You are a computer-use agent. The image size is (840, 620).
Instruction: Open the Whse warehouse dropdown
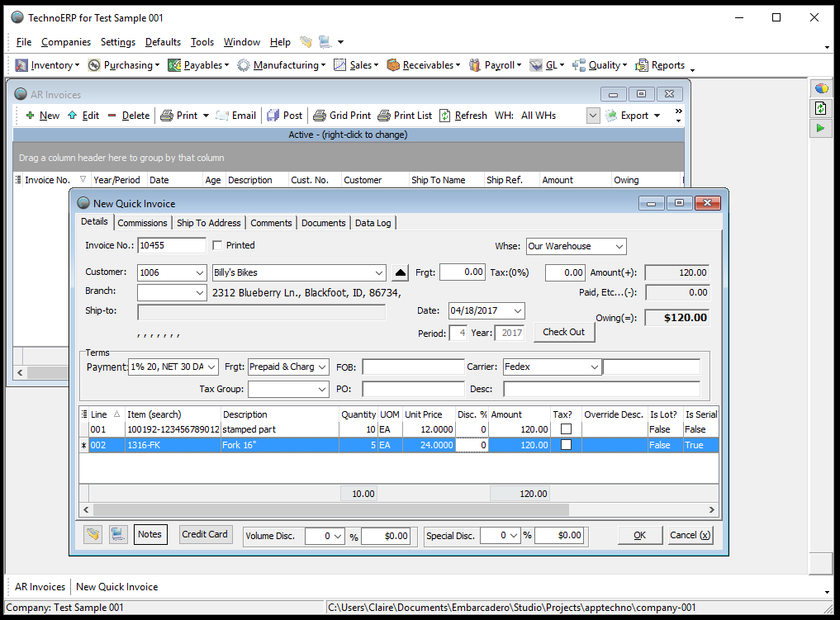click(619, 246)
